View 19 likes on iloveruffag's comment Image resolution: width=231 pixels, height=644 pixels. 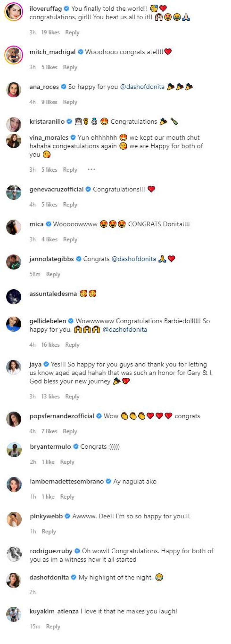[50, 33]
